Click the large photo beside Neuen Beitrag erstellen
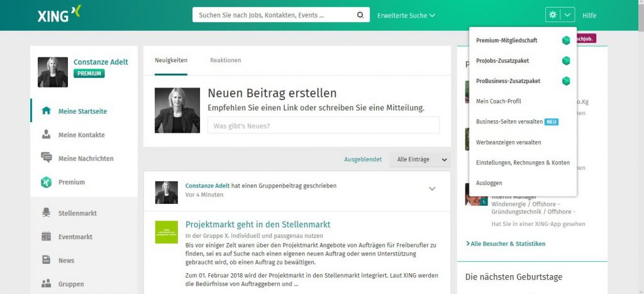Screen dimensions: 644x294 [x=177, y=110]
